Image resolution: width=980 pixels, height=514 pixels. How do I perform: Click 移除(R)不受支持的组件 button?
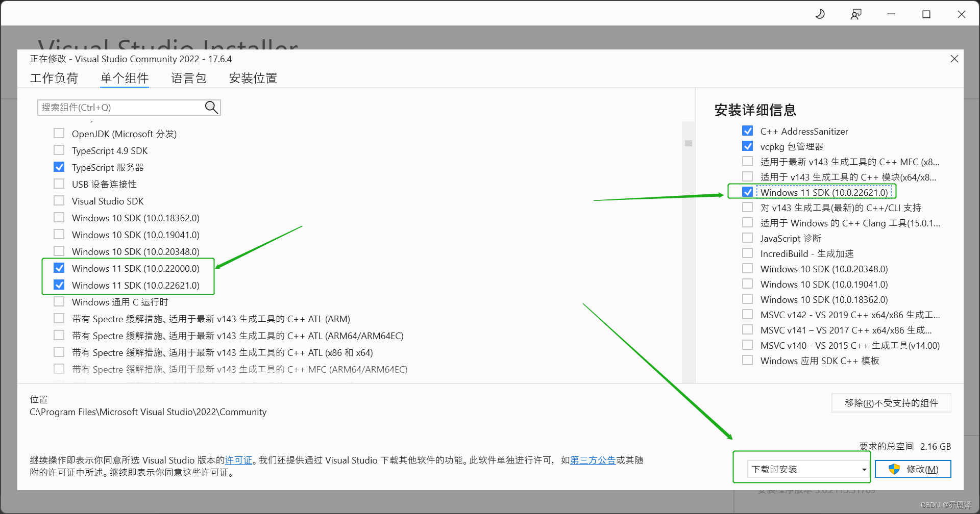coord(891,402)
